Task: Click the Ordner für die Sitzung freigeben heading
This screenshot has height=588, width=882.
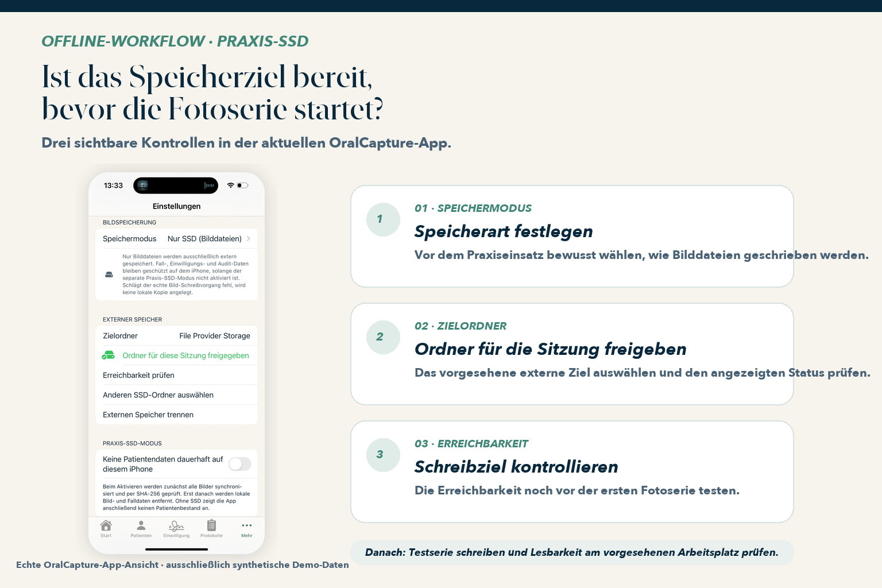Action: click(x=551, y=349)
